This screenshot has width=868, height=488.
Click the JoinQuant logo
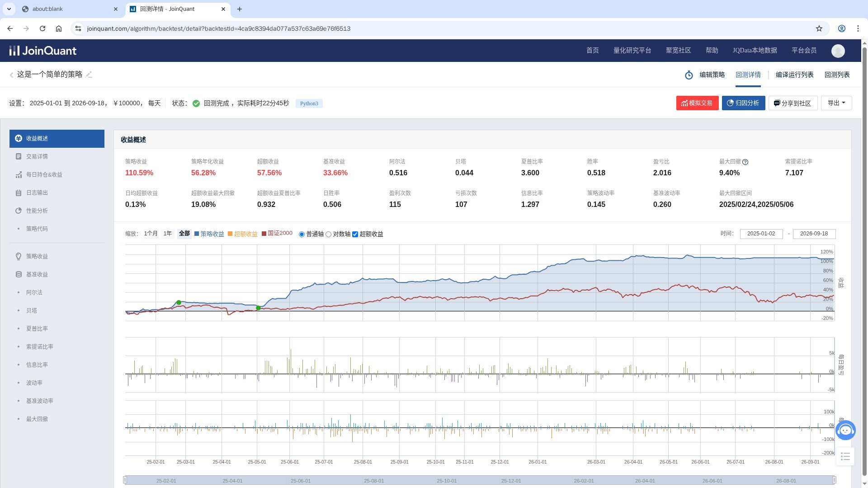point(43,51)
